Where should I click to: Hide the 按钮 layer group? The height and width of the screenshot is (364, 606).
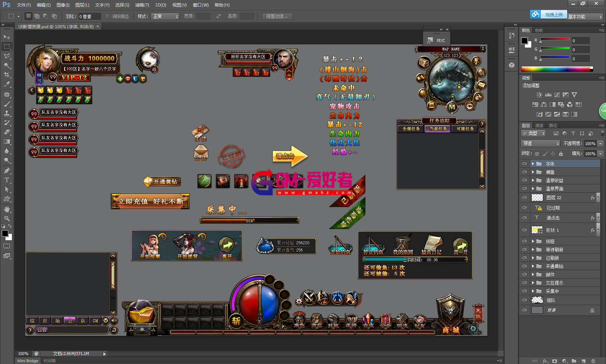(524, 241)
